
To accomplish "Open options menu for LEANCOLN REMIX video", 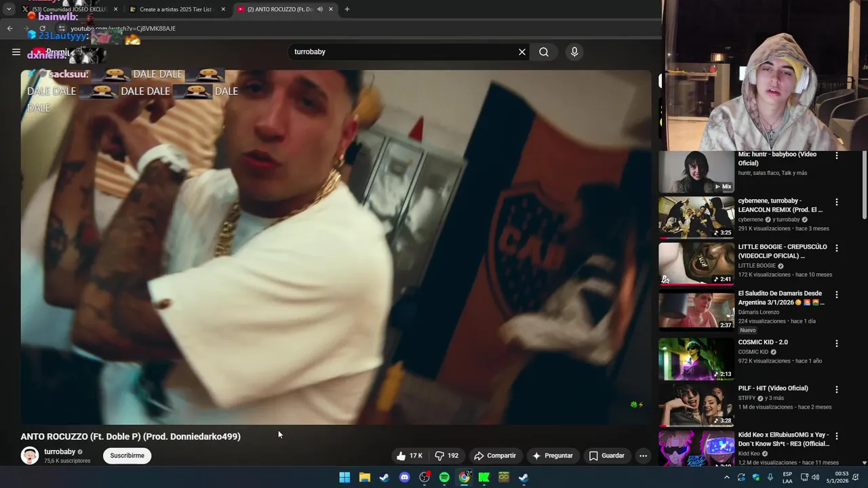I will pyautogui.click(x=836, y=202).
